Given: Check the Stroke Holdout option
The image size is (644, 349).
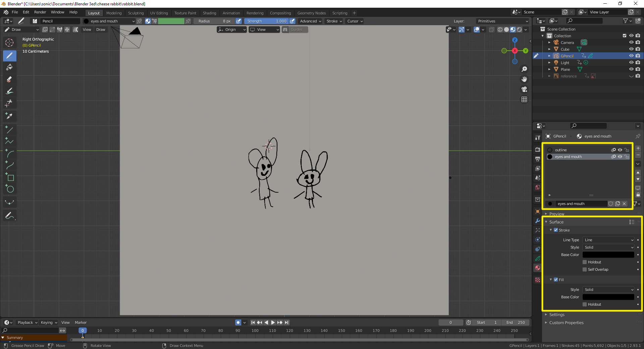Looking at the screenshot, I should click(585, 262).
